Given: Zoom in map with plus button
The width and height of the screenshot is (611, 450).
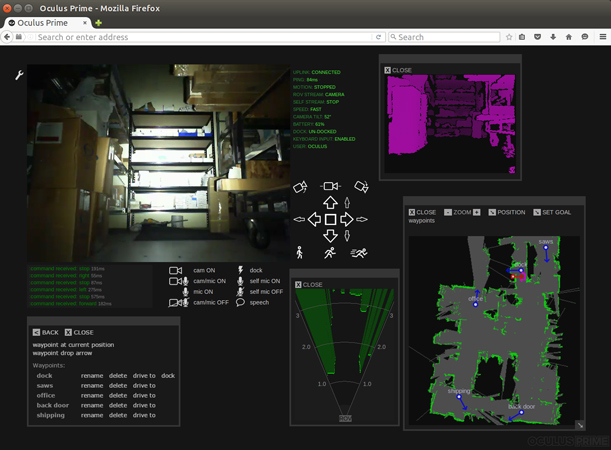Looking at the screenshot, I should 477,212.
